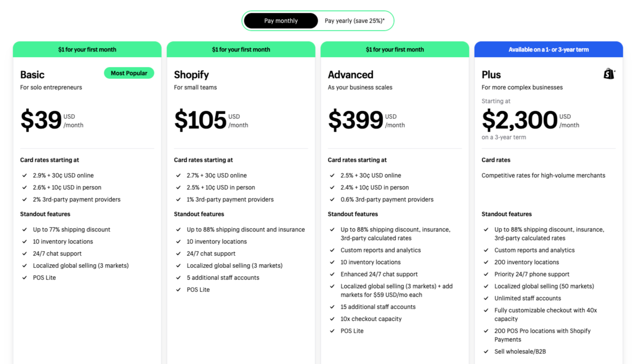Image resolution: width=634 pixels, height=364 pixels.
Task: Click checkmark beside Enhanced 24/7 chat support
Action: click(332, 274)
